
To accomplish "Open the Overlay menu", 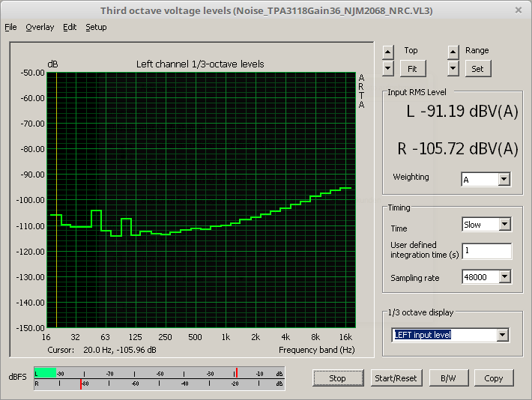I will click(x=40, y=27).
